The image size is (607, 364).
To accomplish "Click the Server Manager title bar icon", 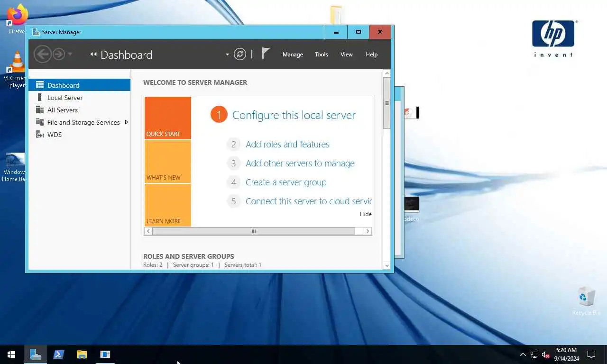I will click(x=36, y=32).
